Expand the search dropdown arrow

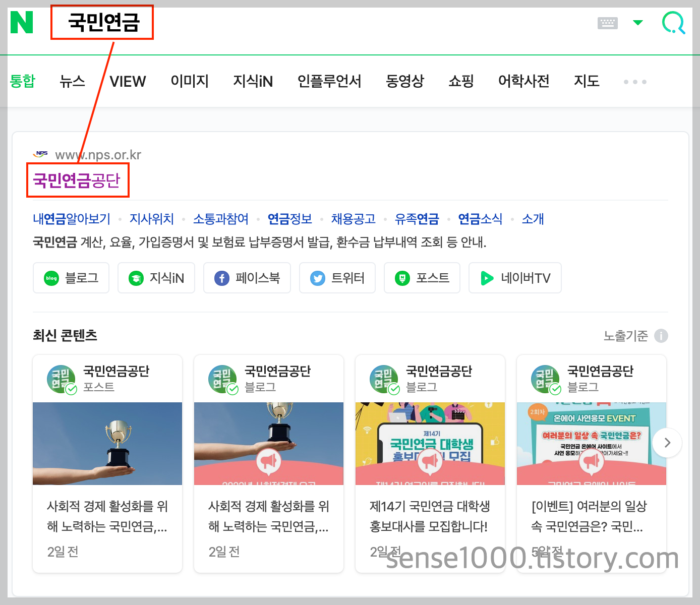[638, 22]
